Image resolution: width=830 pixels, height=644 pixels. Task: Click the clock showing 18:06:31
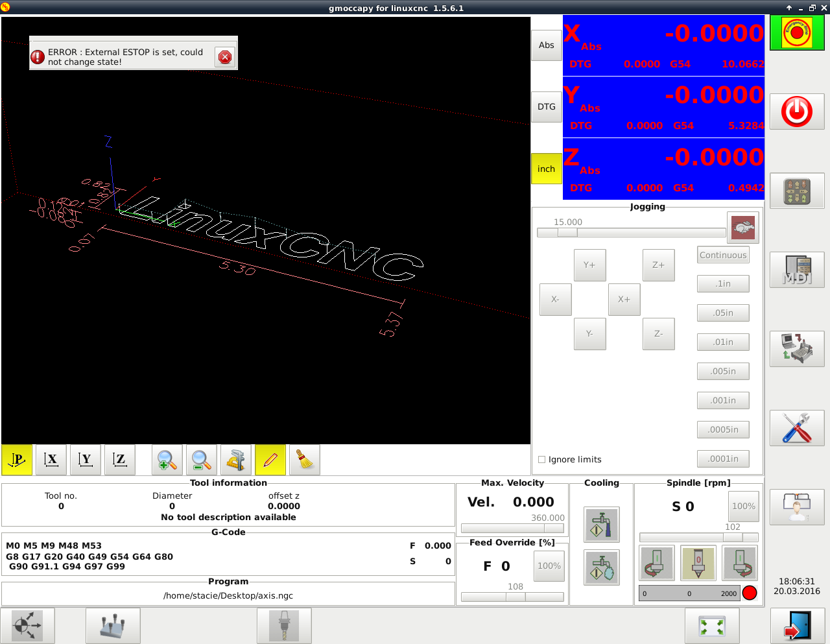797,582
